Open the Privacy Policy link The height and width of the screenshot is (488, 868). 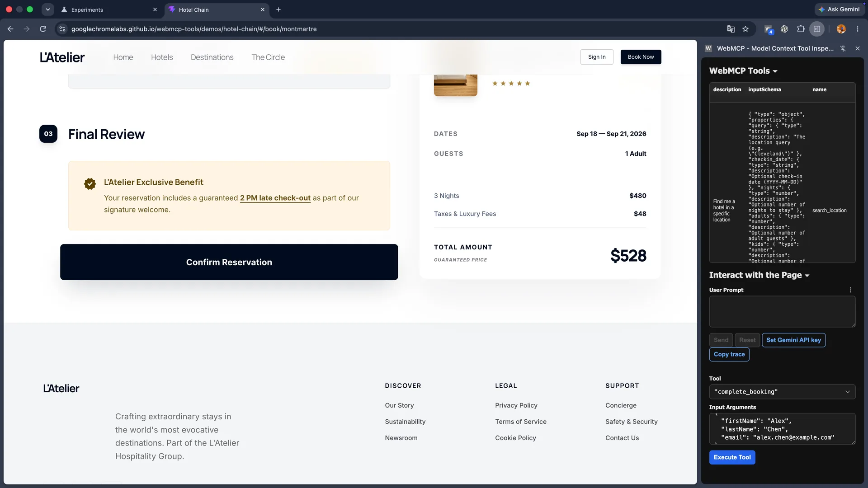pos(516,405)
